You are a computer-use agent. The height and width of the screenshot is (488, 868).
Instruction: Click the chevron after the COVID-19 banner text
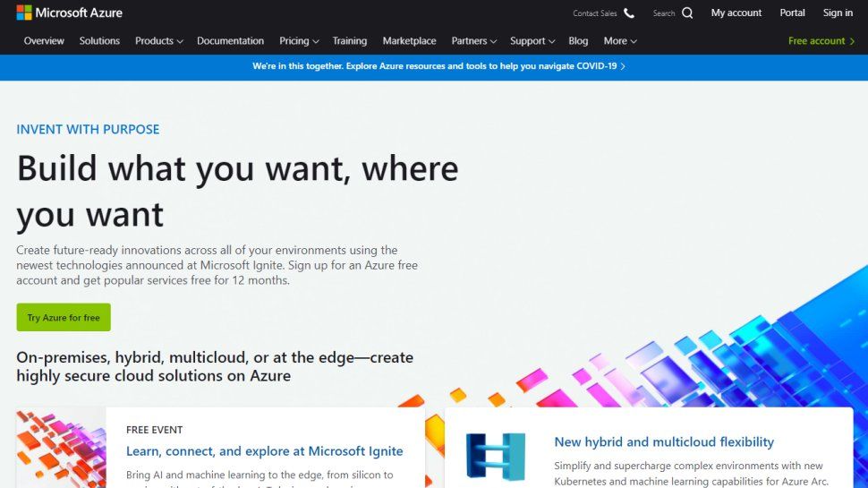click(623, 66)
